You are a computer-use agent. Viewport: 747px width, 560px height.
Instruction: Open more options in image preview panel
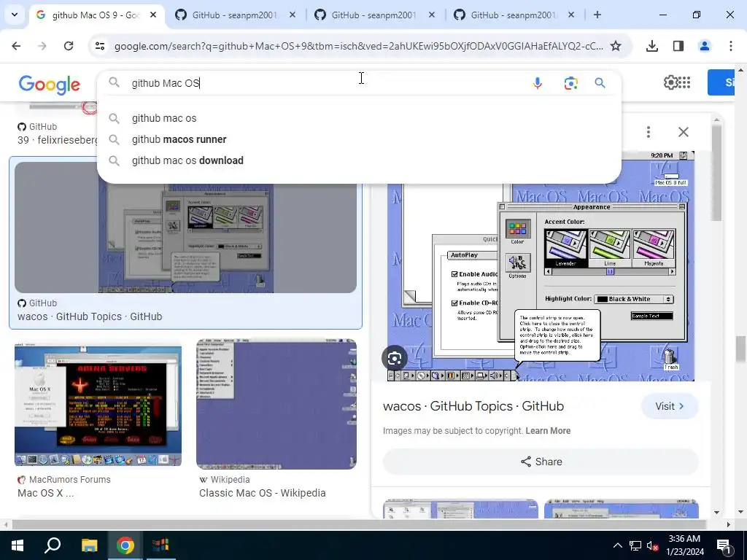click(x=649, y=132)
